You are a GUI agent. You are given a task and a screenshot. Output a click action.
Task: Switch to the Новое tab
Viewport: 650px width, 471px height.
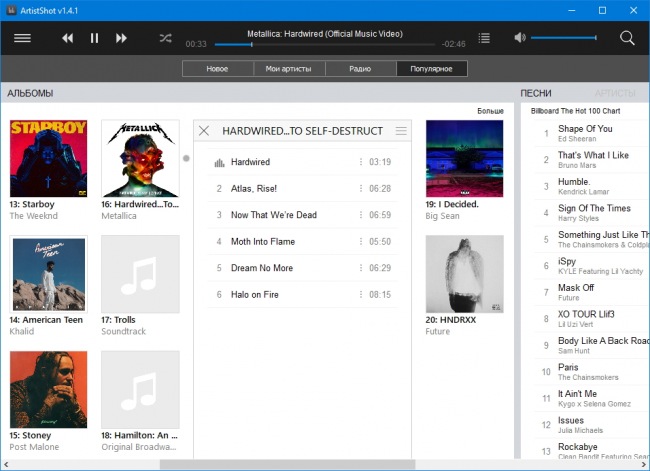(x=218, y=69)
